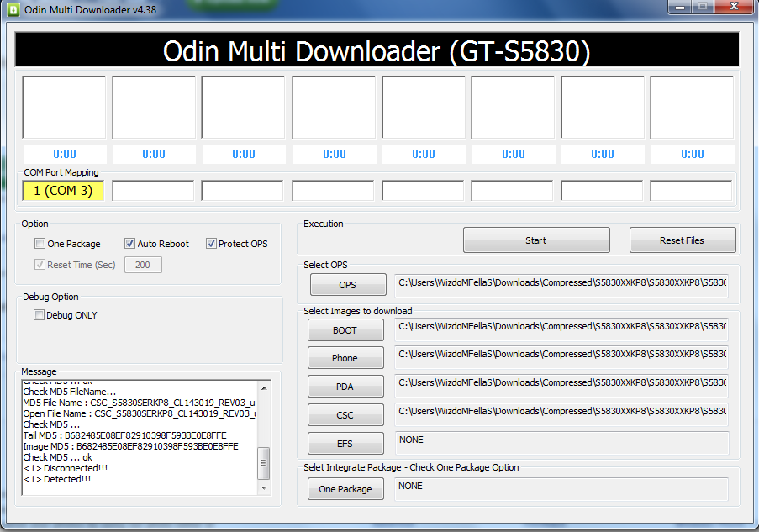Uncheck the Auto Reboot option
This screenshot has height=532, width=759.
(130, 244)
